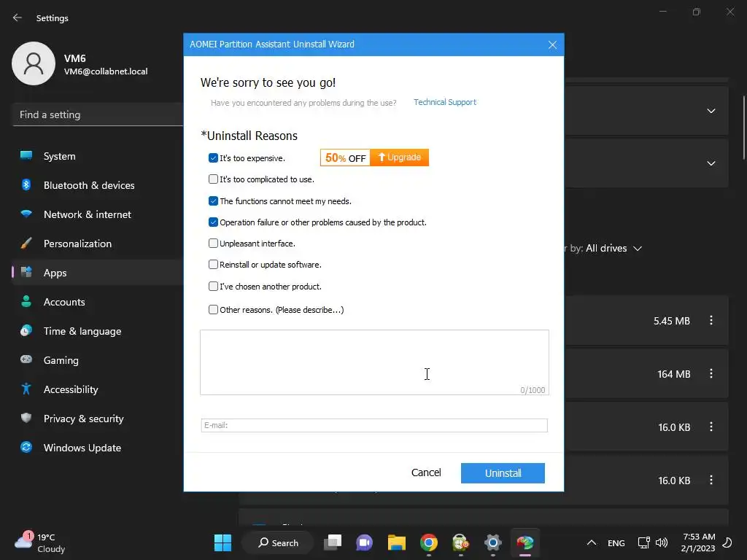Open the Windows Start menu

pyautogui.click(x=222, y=542)
